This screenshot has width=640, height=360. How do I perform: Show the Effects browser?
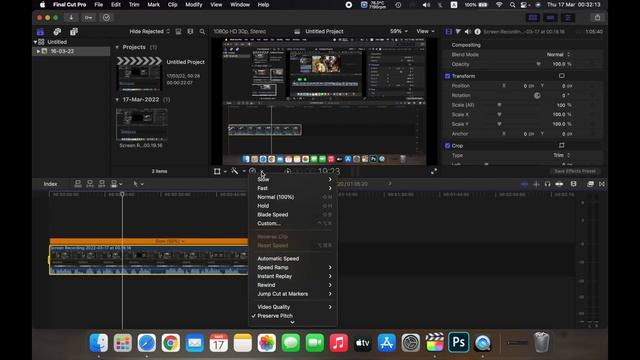(x=590, y=184)
